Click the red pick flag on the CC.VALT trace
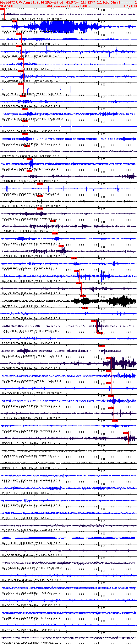This screenshot has width=137, height=644. pos(126,433)
